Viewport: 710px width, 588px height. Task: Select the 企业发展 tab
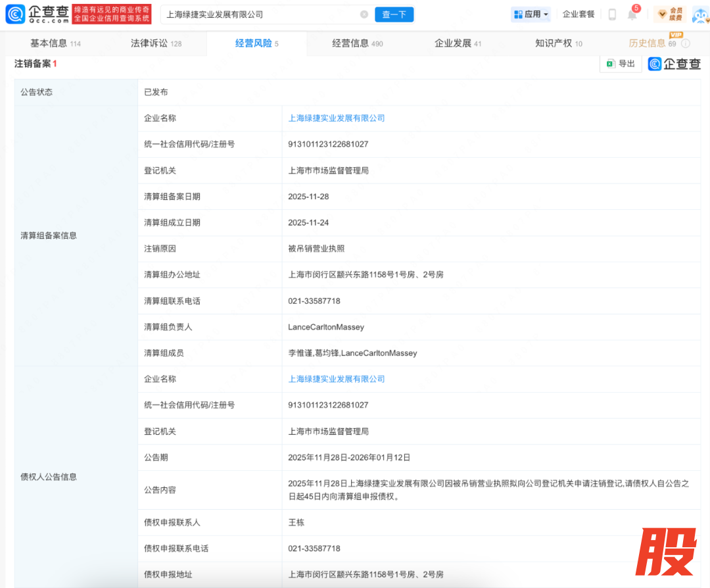click(x=458, y=43)
